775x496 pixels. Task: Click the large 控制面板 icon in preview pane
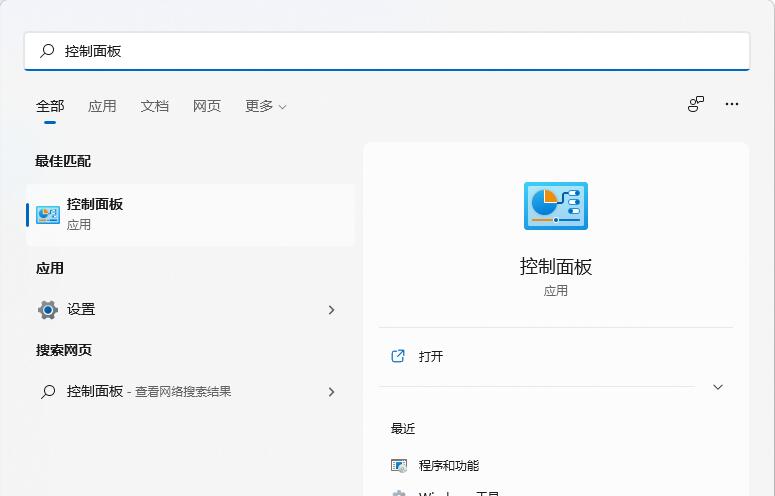(x=556, y=206)
